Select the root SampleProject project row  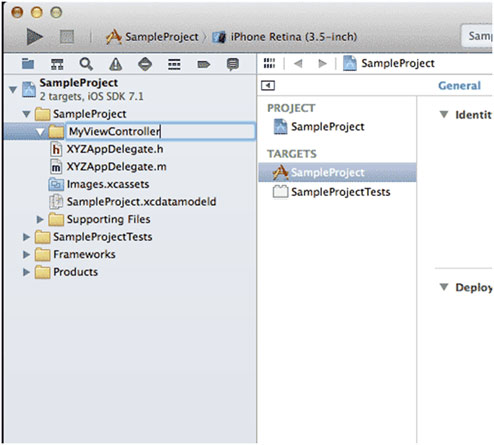130,89
